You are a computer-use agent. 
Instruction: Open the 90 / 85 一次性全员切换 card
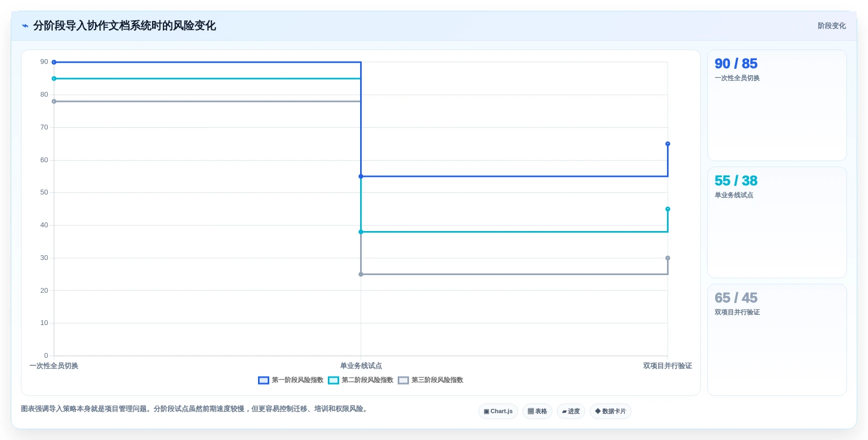click(777, 105)
